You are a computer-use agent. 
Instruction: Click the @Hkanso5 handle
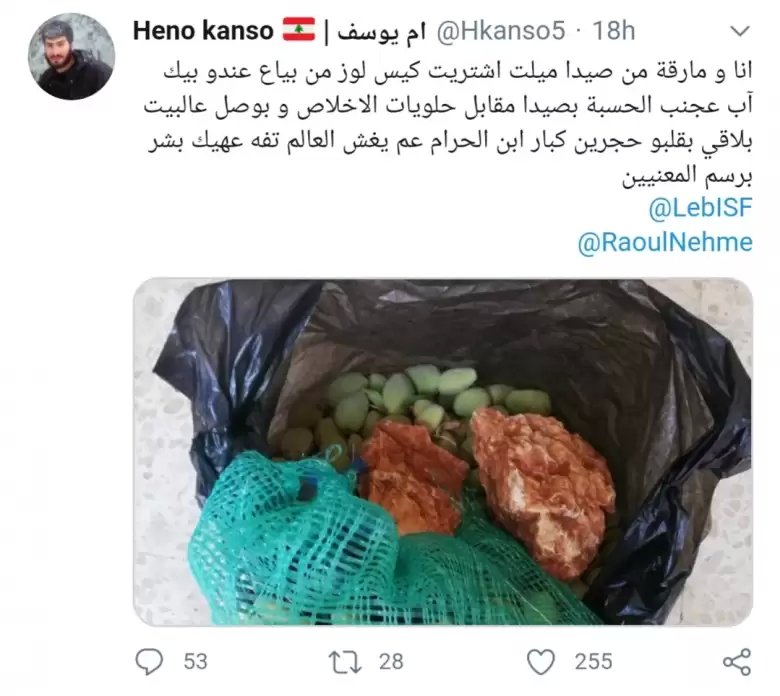(501, 31)
